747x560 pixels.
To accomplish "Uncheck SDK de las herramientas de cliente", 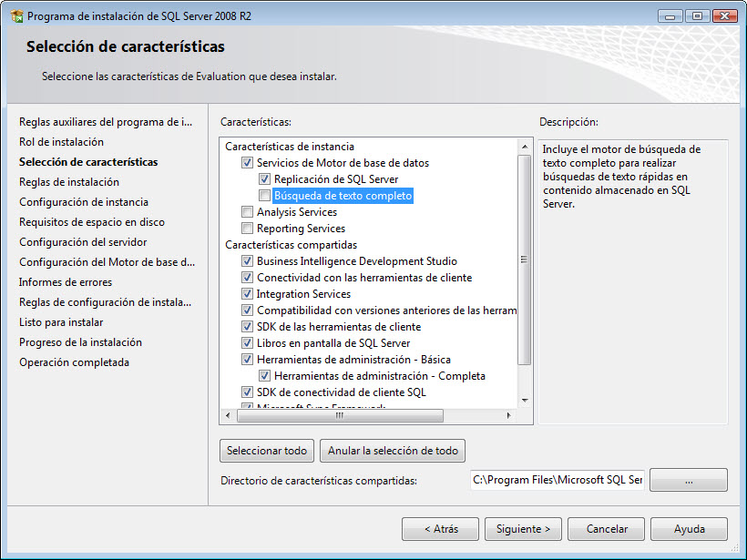I will point(247,327).
